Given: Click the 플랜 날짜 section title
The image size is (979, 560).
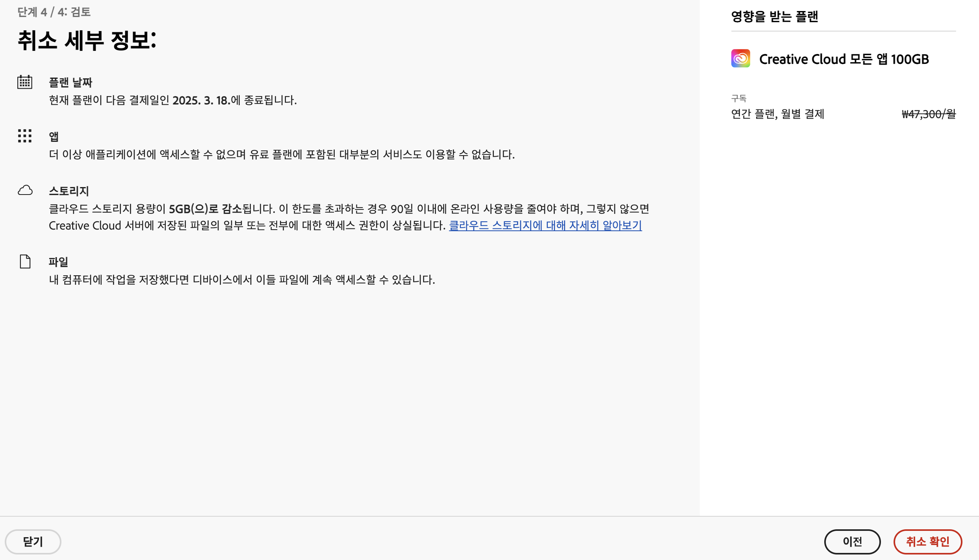Looking at the screenshot, I should point(70,83).
